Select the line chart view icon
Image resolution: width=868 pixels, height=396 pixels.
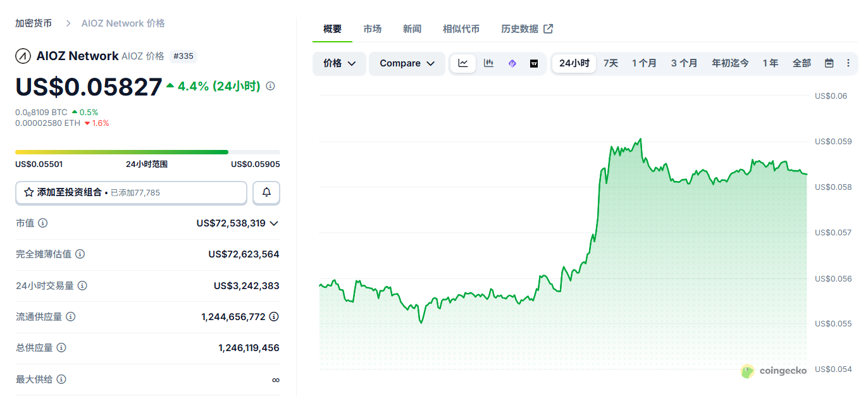coord(463,63)
